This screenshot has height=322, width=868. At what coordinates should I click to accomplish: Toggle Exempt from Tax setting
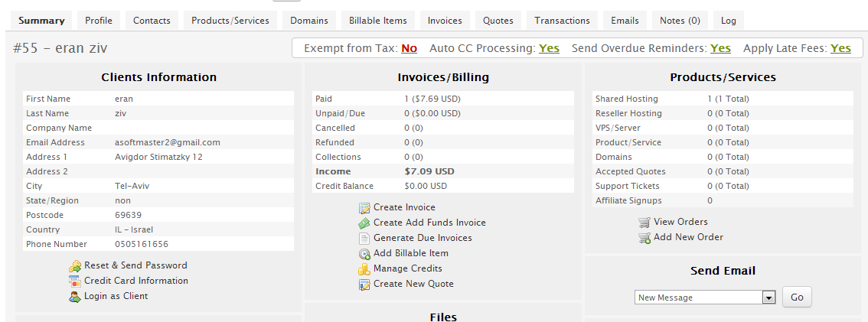(409, 48)
